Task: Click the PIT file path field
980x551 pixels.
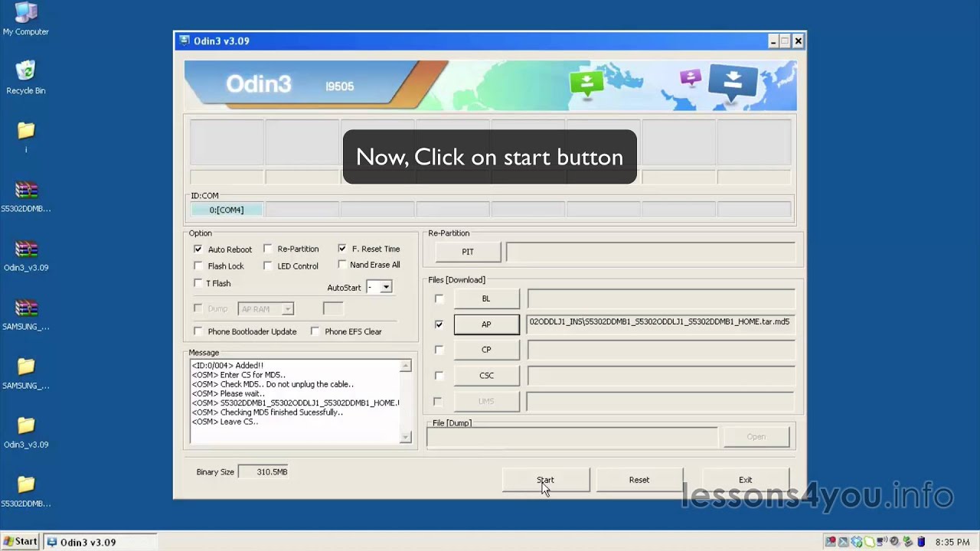Action: coord(650,252)
